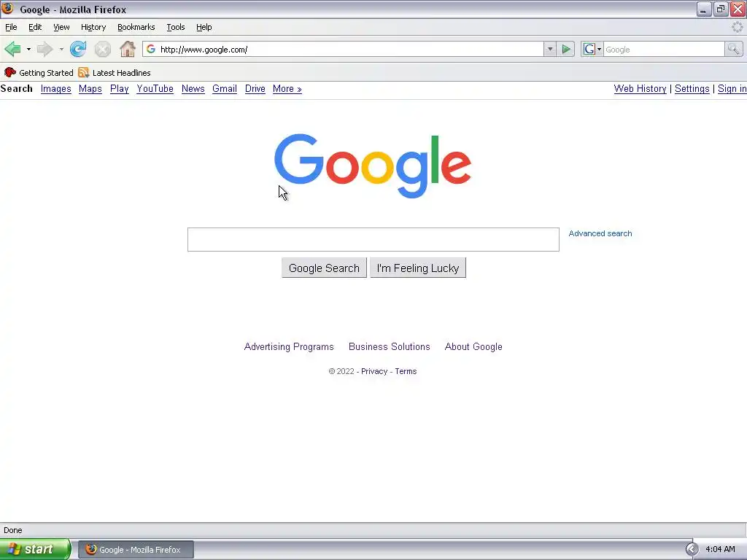This screenshot has width=747, height=560.
Task: Open the Edit menu
Action: point(35,27)
